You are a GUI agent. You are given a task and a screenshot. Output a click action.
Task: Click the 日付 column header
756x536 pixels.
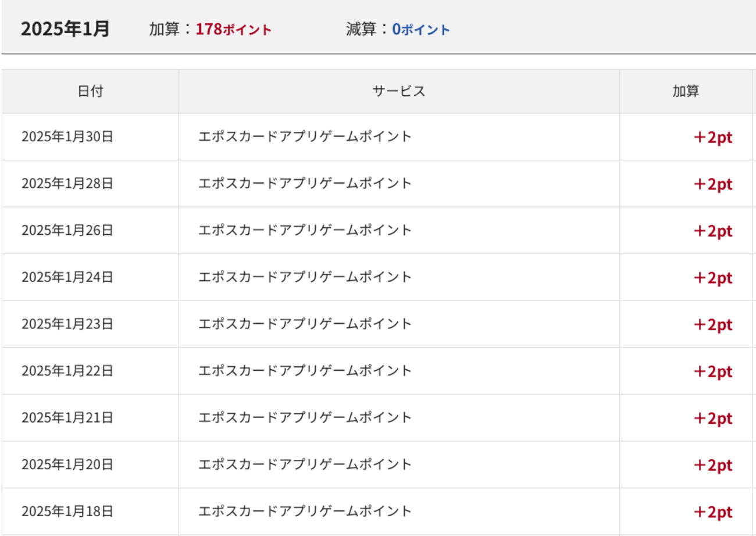(90, 91)
